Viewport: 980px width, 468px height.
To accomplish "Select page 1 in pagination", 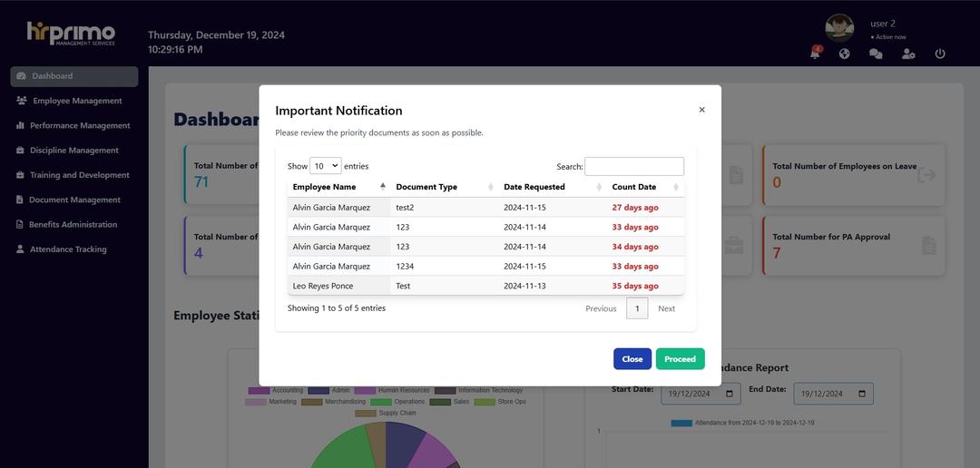I will click(x=637, y=308).
